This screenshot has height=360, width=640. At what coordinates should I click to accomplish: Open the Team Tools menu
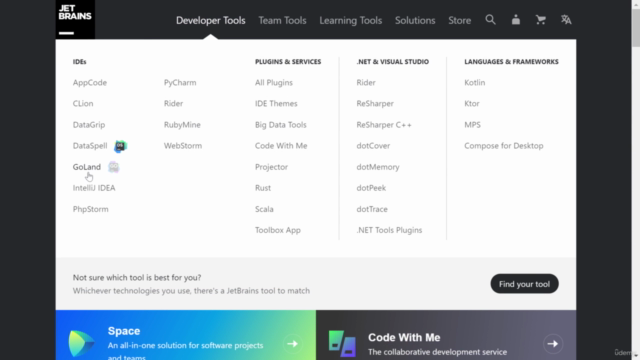pyautogui.click(x=282, y=20)
